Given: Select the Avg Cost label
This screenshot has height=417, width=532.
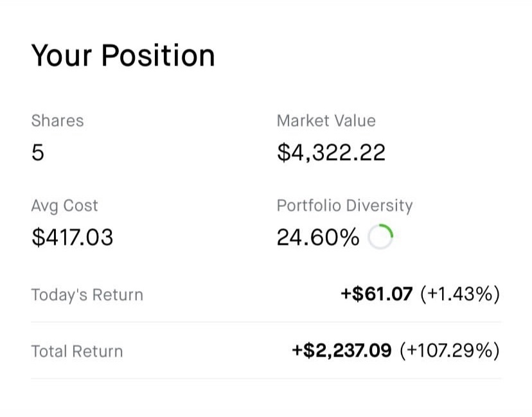Looking at the screenshot, I should (64, 206).
